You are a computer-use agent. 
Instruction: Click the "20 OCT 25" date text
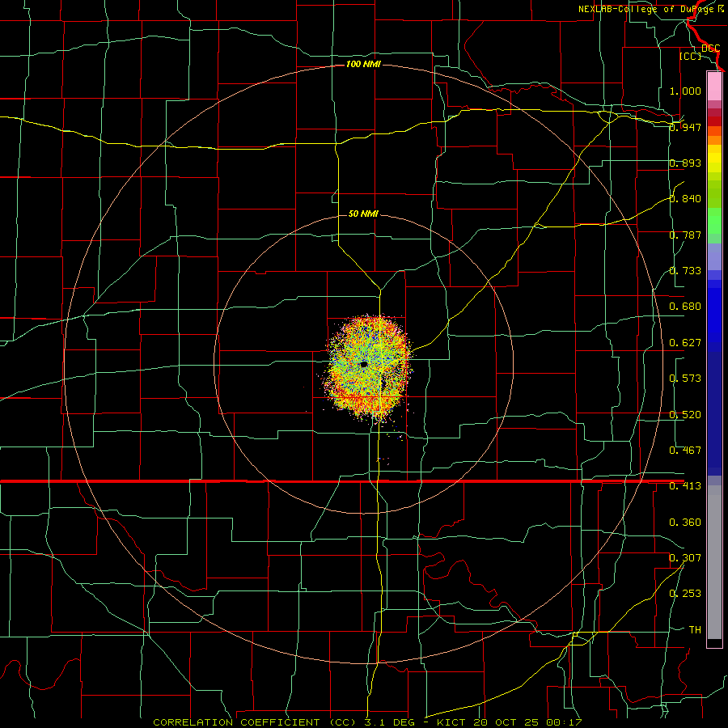[x=506, y=722]
